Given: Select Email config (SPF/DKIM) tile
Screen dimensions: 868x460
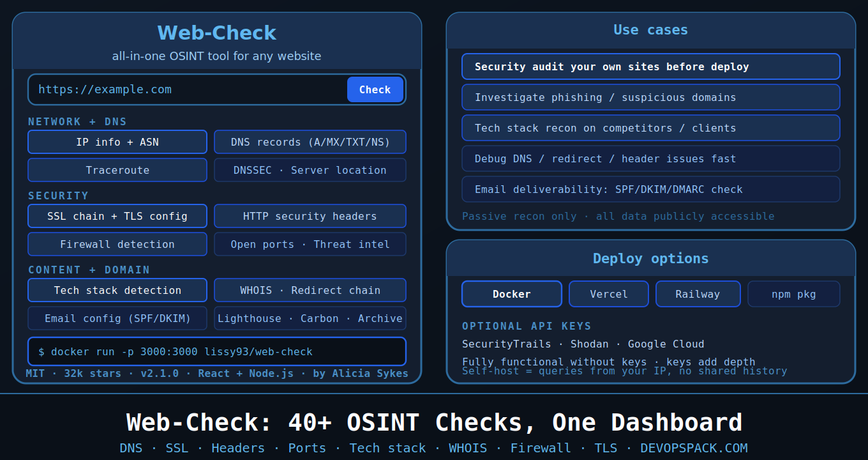Looking at the screenshot, I should click(117, 318).
